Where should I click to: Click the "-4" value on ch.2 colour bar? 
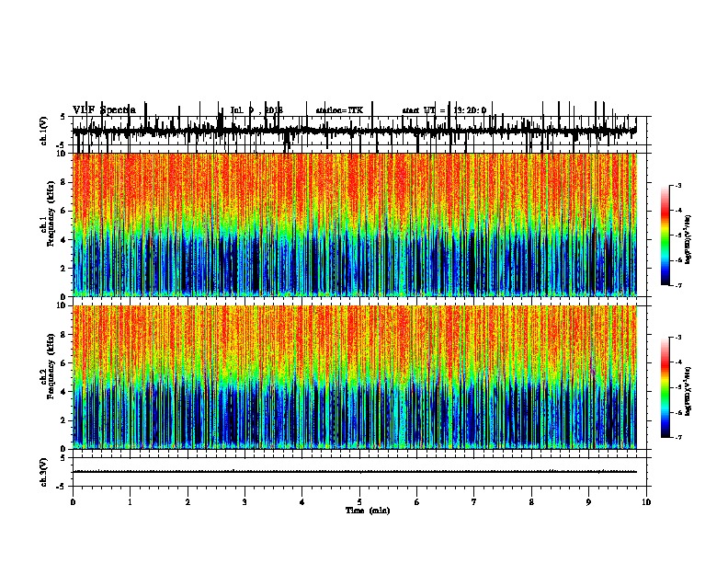click(677, 362)
